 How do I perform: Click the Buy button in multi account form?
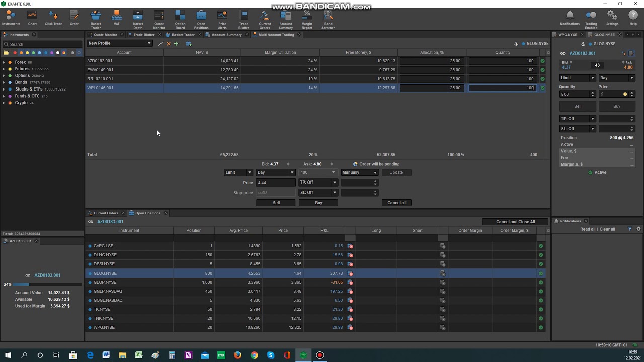pos(318,203)
